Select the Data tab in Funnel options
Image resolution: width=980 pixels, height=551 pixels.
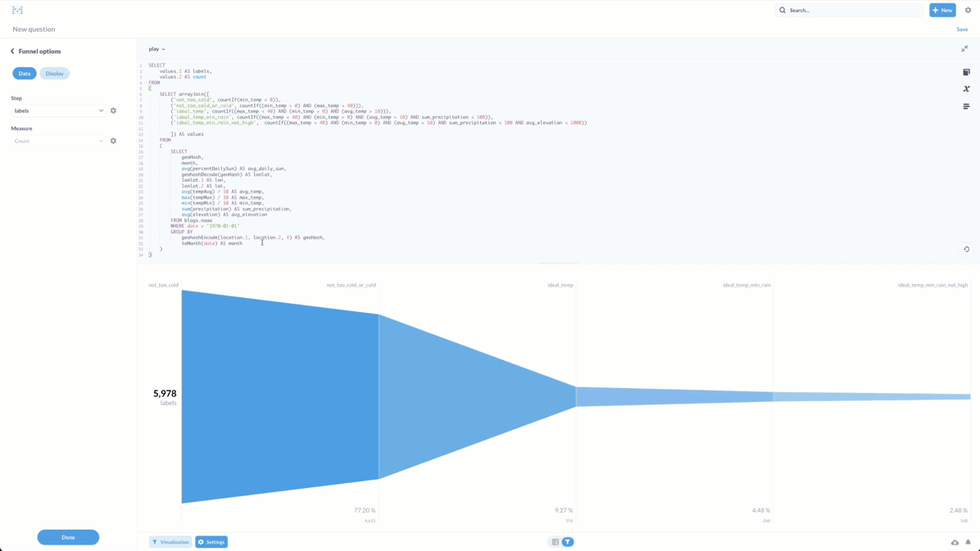[x=25, y=74]
